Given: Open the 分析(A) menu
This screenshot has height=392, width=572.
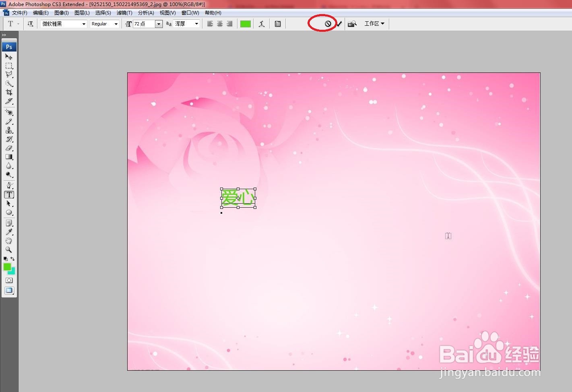Looking at the screenshot, I should coord(146,13).
